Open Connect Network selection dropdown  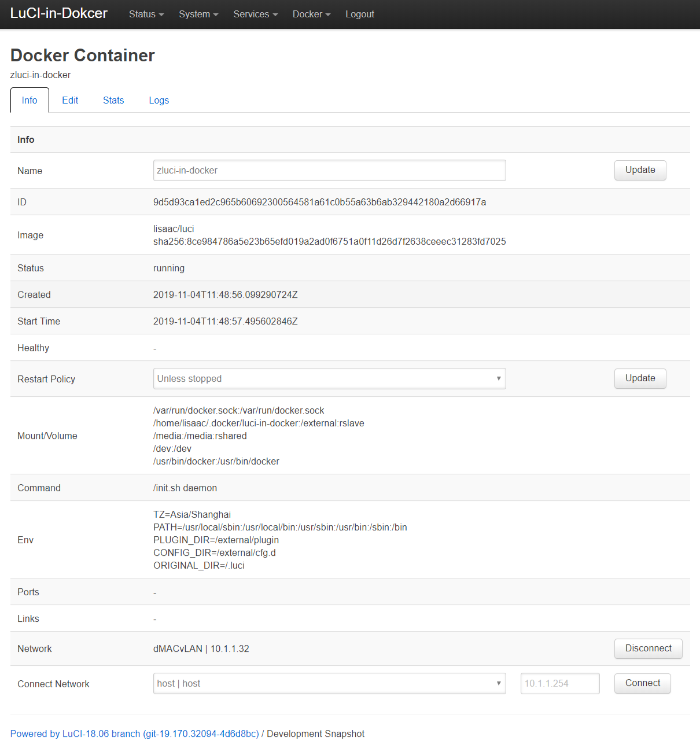(329, 683)
